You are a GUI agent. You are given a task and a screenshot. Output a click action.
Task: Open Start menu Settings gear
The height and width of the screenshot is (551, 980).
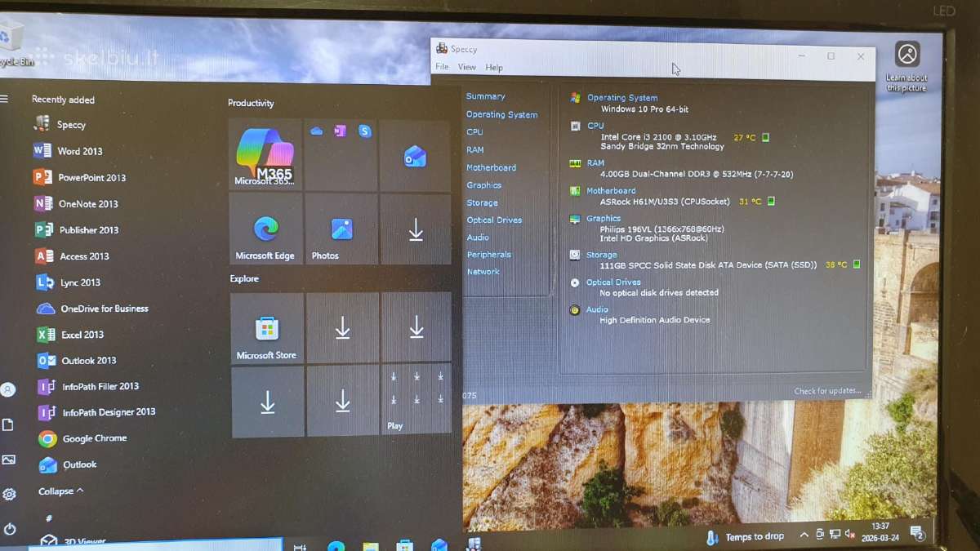pyautogui.click(x=9, y=494)
